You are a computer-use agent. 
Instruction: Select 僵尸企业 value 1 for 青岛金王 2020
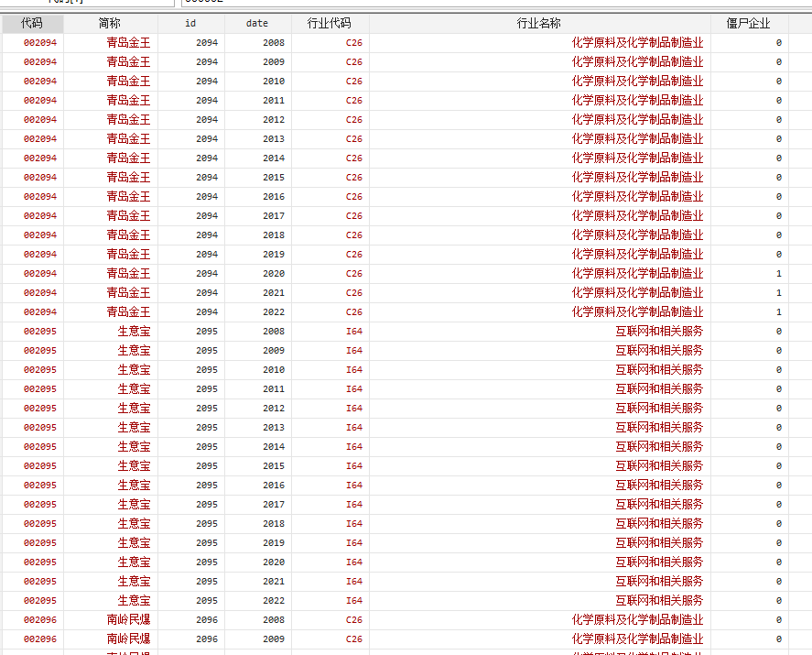(778, 274)
